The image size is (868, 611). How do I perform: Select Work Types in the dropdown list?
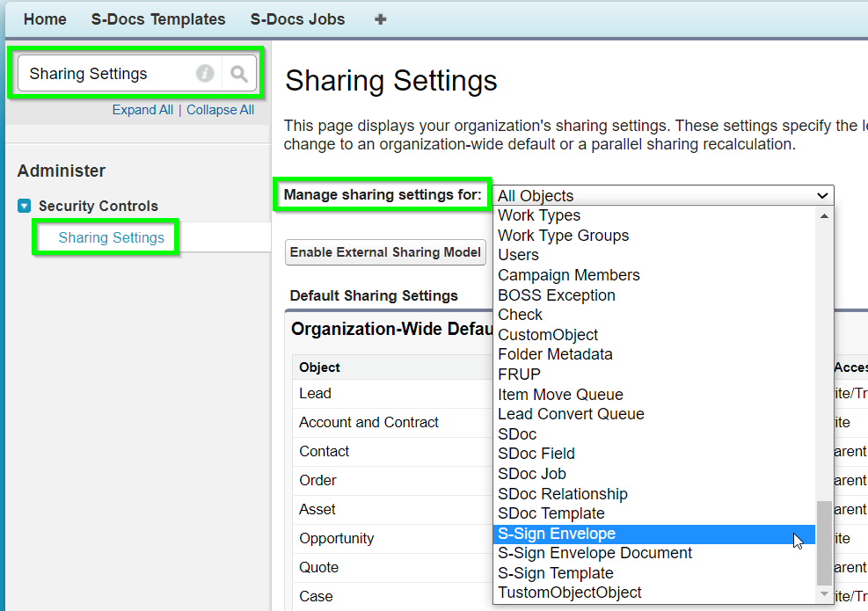[x=653, y=215]
